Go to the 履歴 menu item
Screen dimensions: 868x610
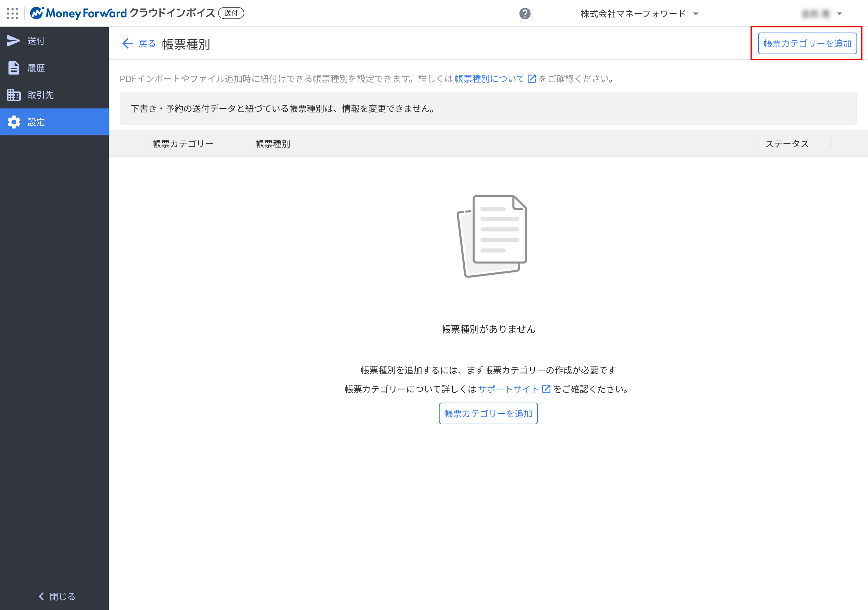tap(36, 68)
